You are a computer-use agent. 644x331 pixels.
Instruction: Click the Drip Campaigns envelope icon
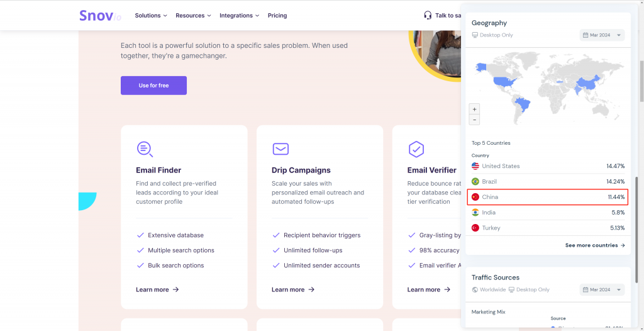tap(280, 149)
